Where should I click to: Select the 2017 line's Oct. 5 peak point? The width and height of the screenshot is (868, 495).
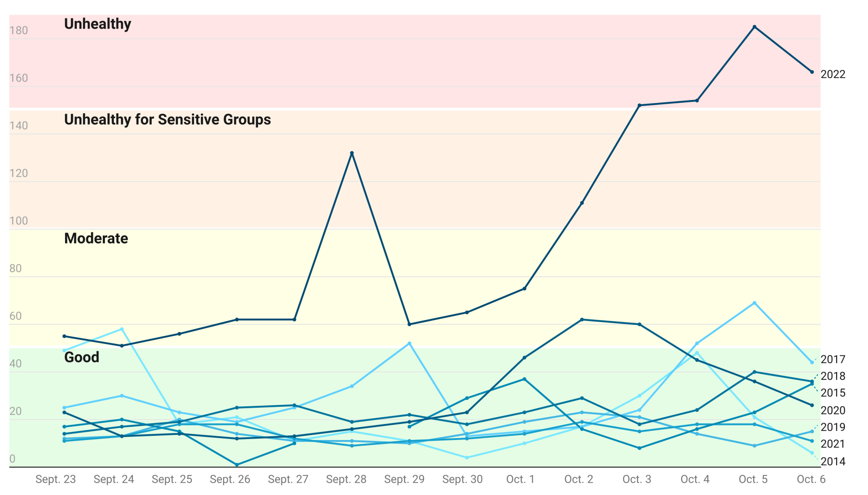754,303
